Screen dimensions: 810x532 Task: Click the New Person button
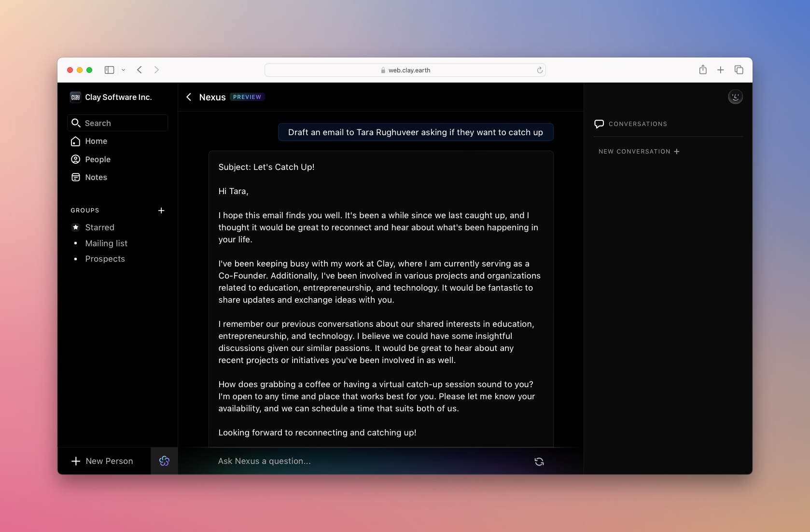(x=103, y=461)
